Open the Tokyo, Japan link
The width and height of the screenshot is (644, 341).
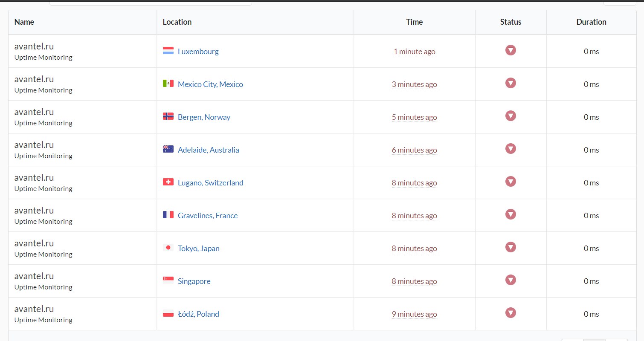[199, 249]
